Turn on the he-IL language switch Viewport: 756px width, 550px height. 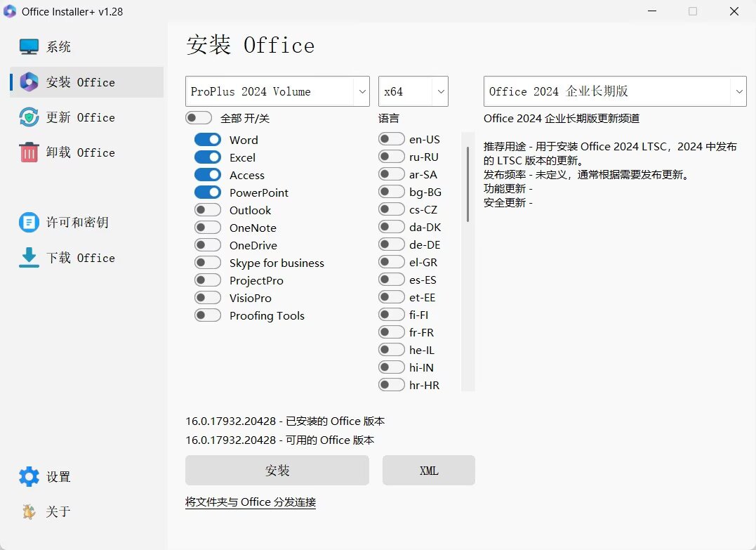[x=392, y=350]
